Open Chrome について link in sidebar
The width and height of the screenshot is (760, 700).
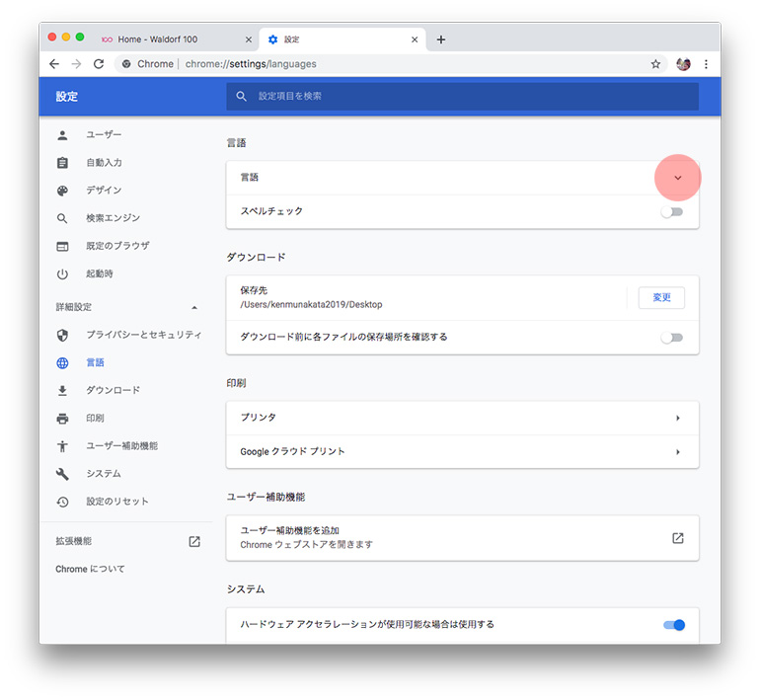(x=90, y=569)
